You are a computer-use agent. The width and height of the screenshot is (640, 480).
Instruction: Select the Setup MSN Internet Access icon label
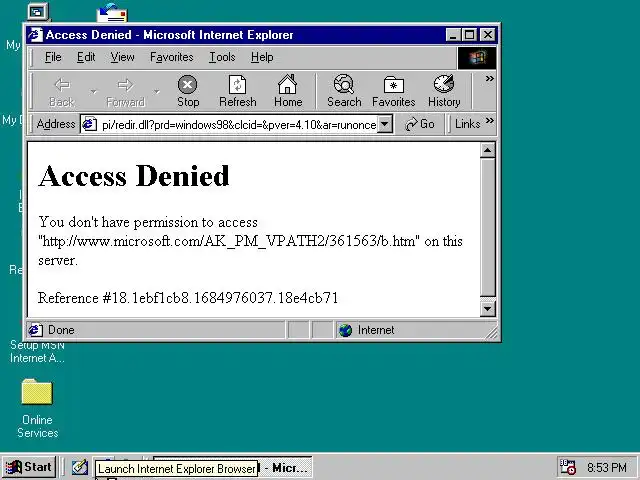click(x=37, y=352)
